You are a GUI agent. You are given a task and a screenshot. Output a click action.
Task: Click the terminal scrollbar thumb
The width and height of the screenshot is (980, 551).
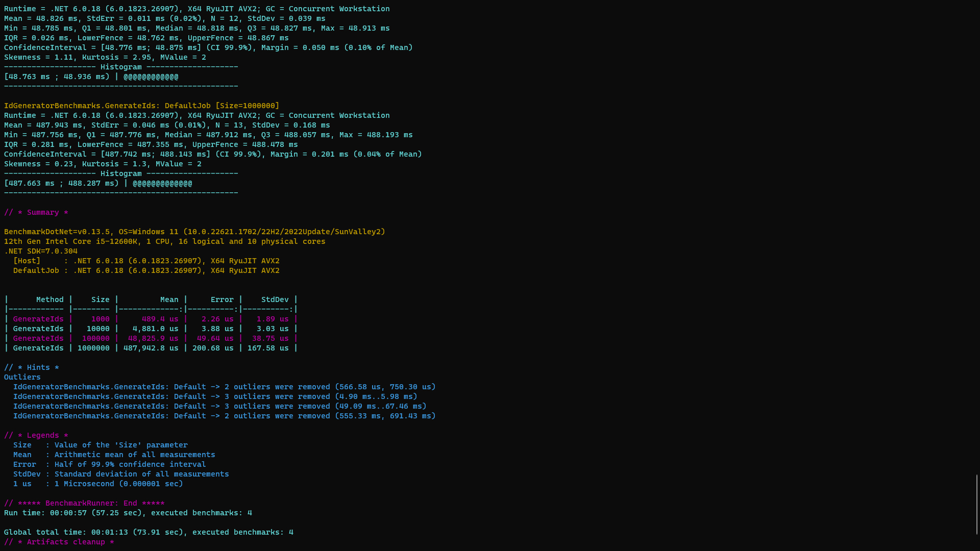(977, 504)
